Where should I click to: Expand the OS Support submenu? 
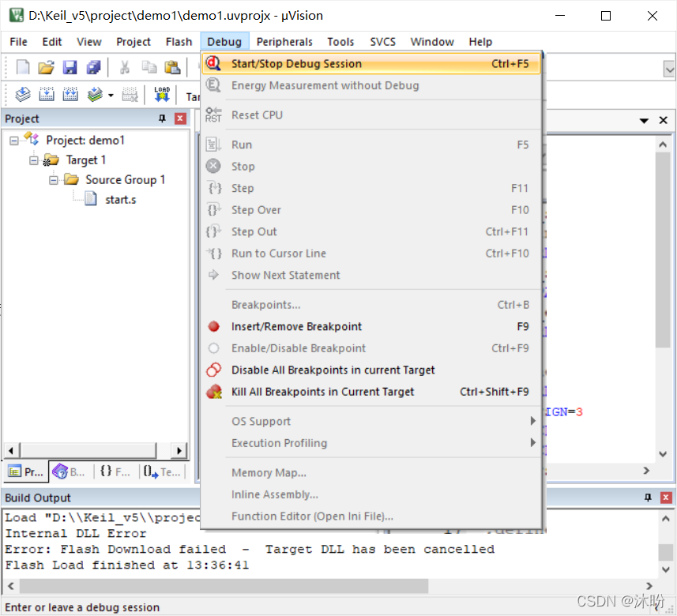coord(370,421)
